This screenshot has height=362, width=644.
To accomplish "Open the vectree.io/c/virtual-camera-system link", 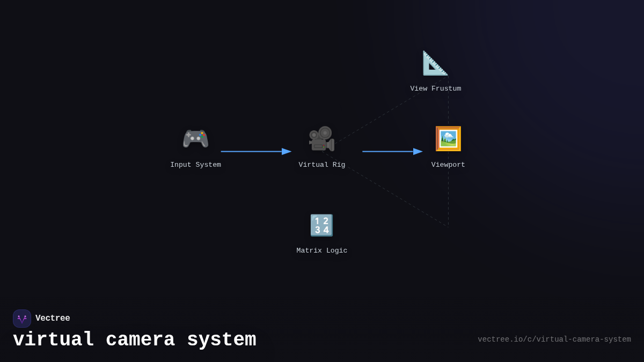I will coord(554,339).
